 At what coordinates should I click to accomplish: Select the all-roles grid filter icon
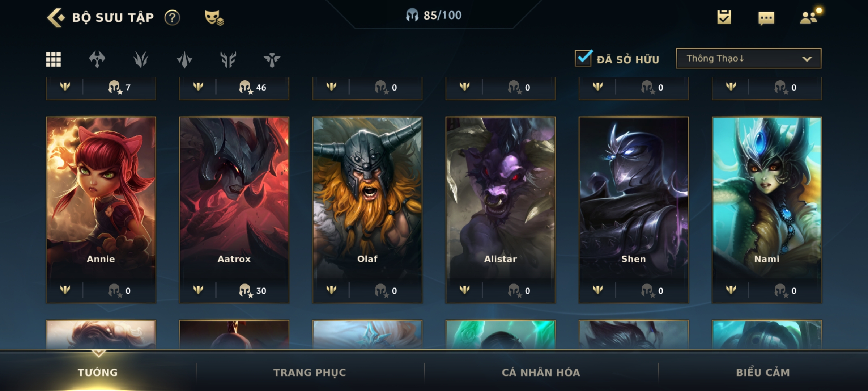[x=54, y=59]
